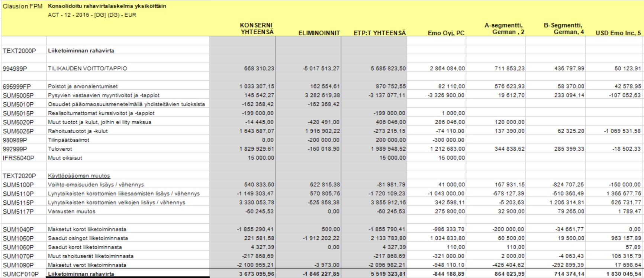Select the Rahoitustuotot ja -kulut row label

[78, 131]
